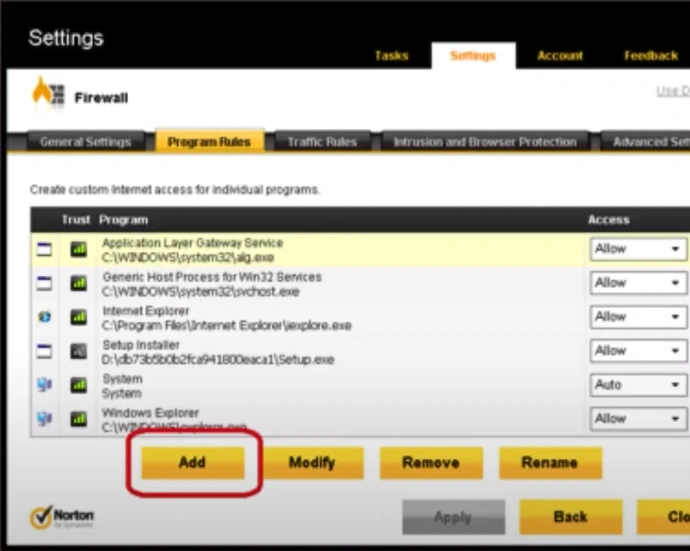Click trust level icon for Windows Explorer
This screenshot has width=690, height=551.
(x=79, y=419)
